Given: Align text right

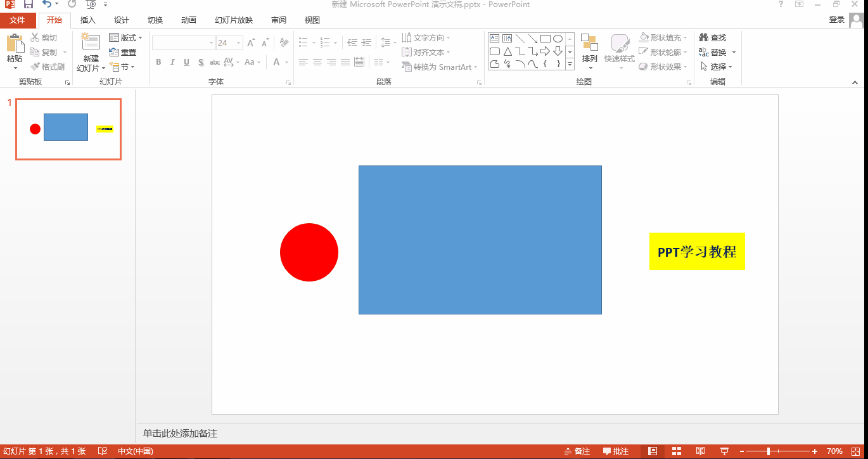Looking at the screenshot, I should point(331,62).
